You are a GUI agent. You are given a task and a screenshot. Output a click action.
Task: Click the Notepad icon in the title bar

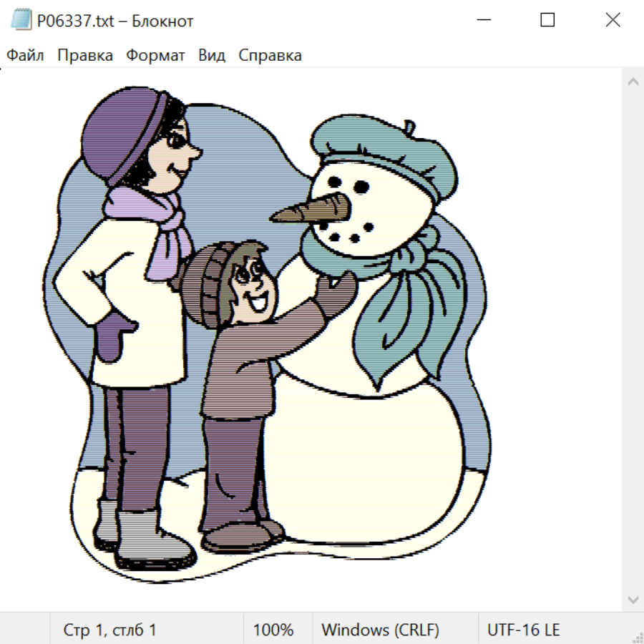(x=21, y=21)
